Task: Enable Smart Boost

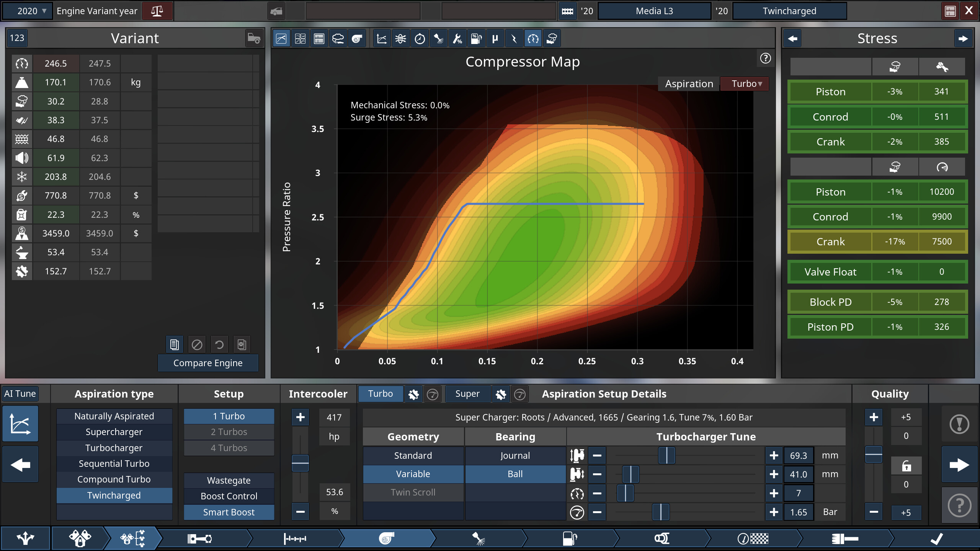Action: point(229,512)
